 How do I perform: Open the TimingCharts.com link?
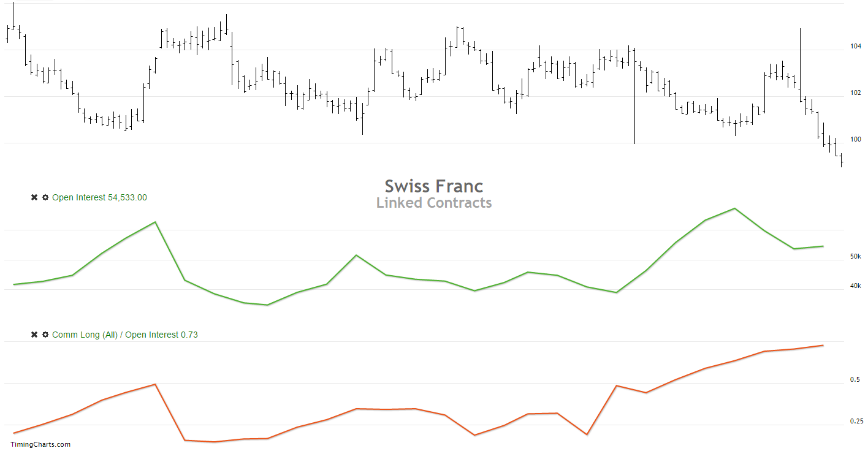point(40,444)
